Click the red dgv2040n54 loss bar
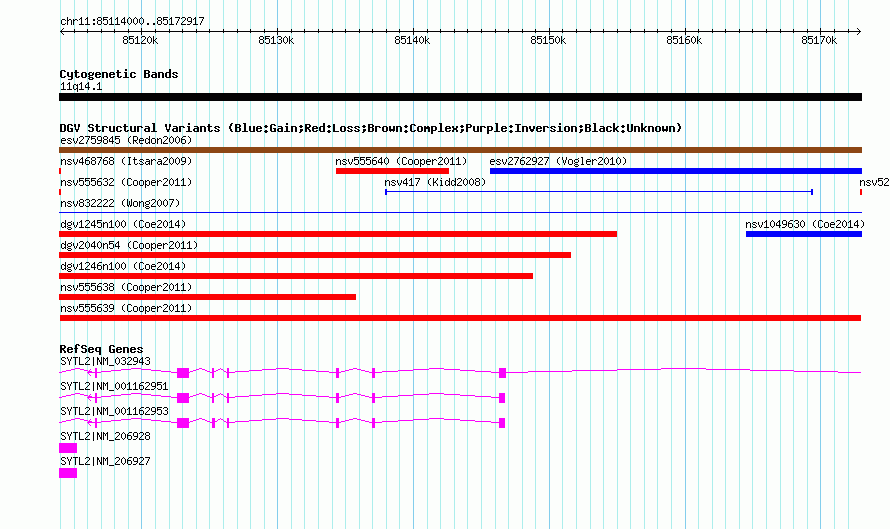The height and width of the screenshot is (529, 890). (315, 255)
